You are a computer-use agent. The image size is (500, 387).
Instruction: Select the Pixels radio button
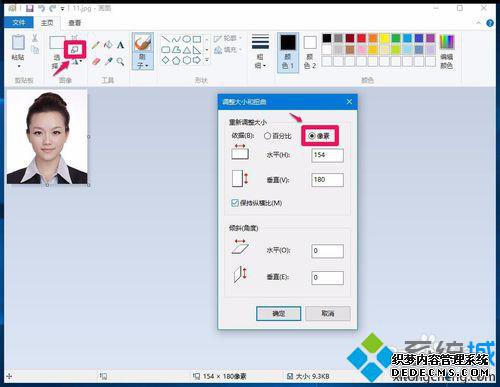tap(319, 136)
